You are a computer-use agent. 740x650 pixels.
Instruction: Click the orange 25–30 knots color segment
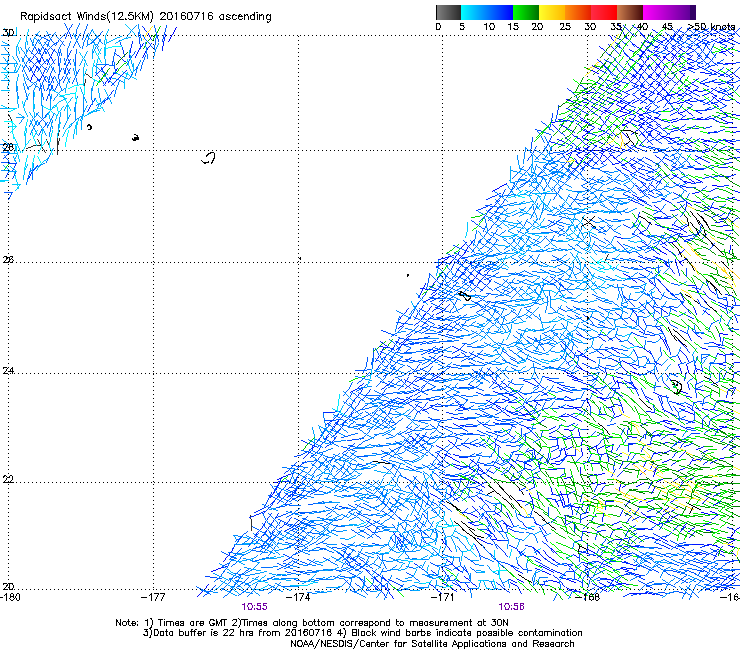578,12
